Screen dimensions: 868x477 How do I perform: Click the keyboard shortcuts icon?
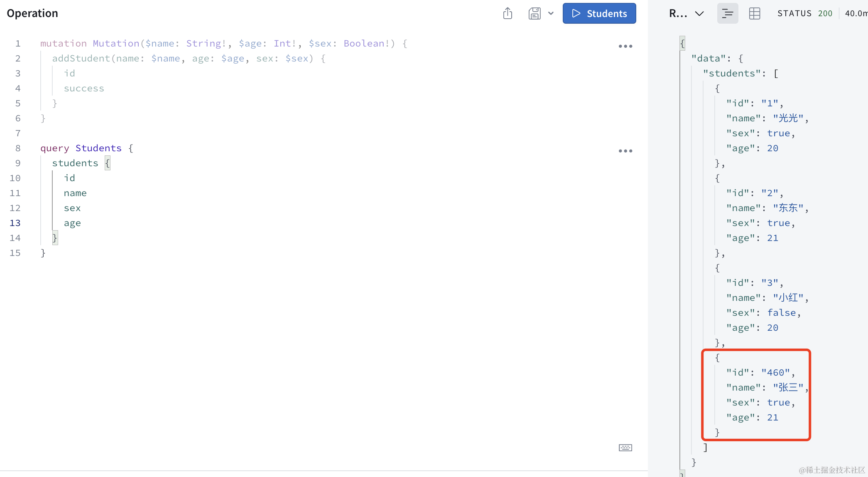(625, 447)
